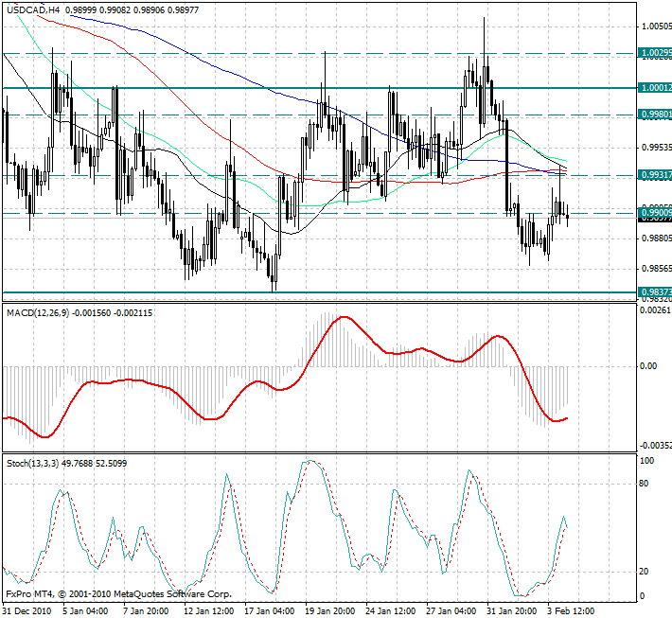The image size is (672, 618).
Task: Click the Stochastic scale value 20
Action: (x=644, y=572)
